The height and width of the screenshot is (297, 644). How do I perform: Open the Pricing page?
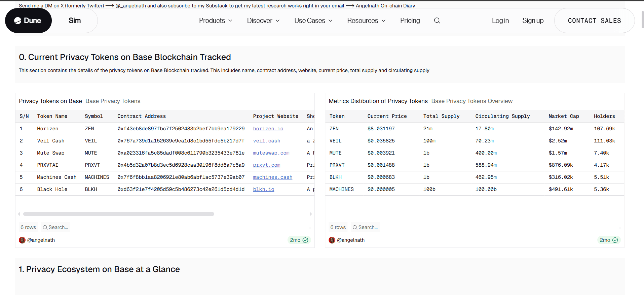410,21
